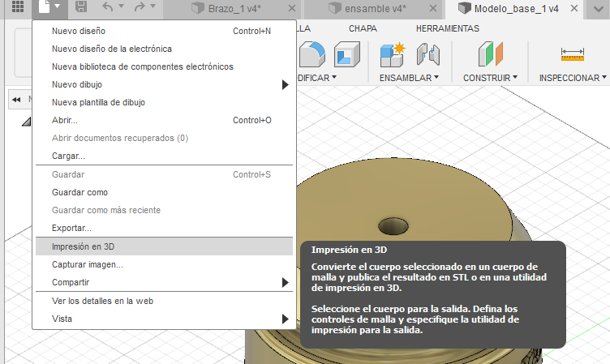
Task: Open the Redo history dropdown arrow
Action: pos(152,6)
